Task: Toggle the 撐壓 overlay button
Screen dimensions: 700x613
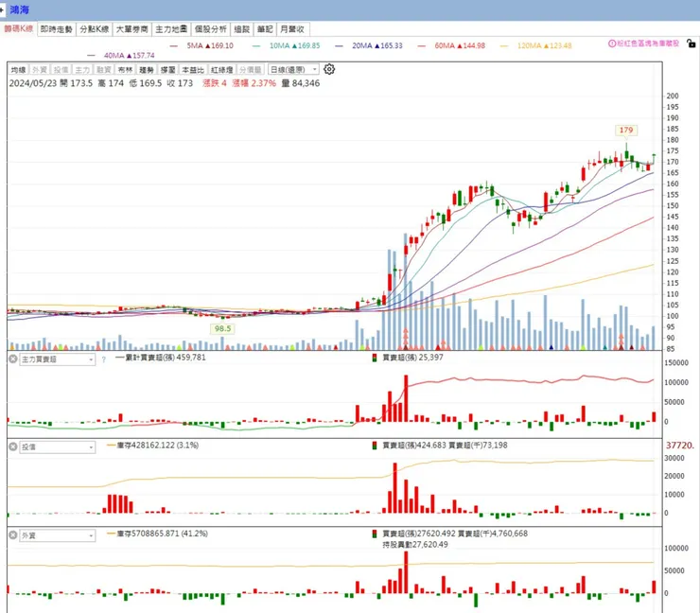Action: click(167, 70)
